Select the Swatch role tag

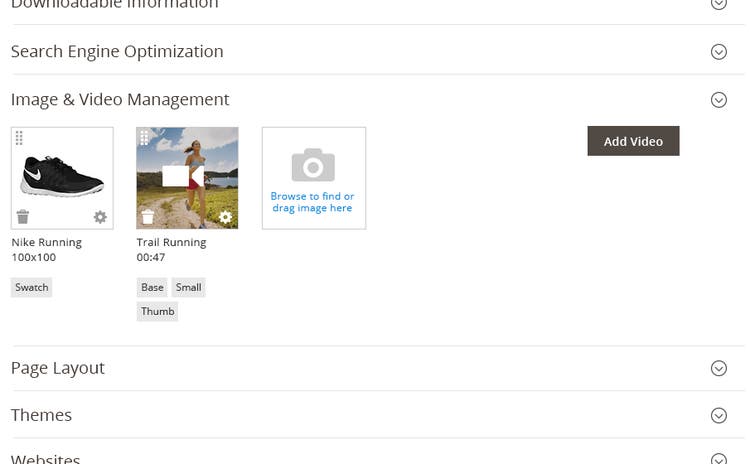click(32, 287)
